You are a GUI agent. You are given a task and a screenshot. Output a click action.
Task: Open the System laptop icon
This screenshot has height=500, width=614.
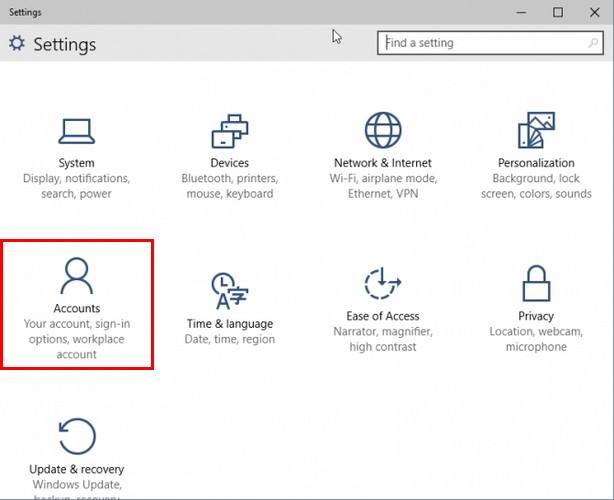coord(76,131)
